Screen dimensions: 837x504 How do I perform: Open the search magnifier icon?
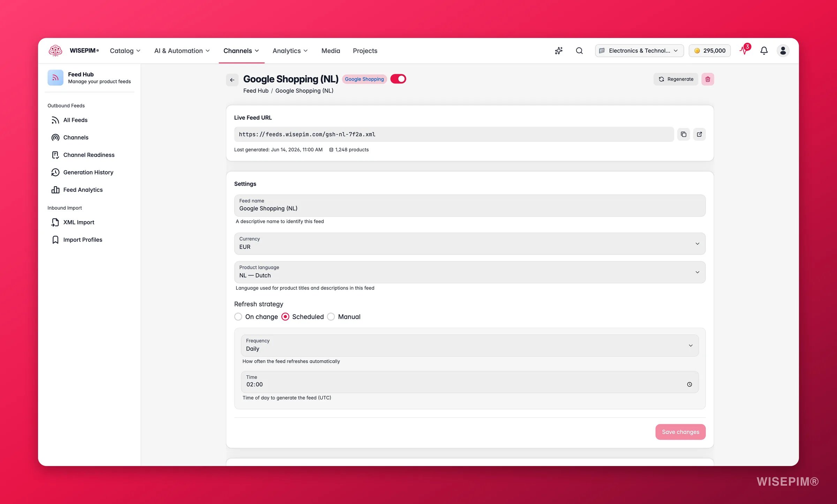[579, 51]
